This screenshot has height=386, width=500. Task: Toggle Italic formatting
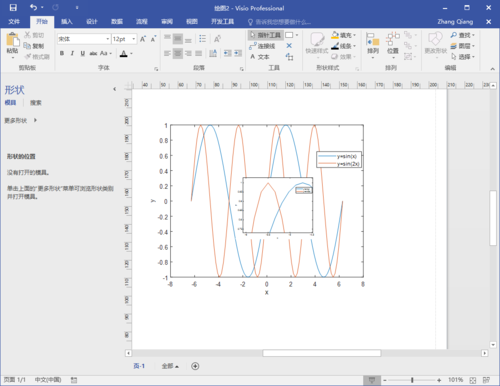coord(72,53)
